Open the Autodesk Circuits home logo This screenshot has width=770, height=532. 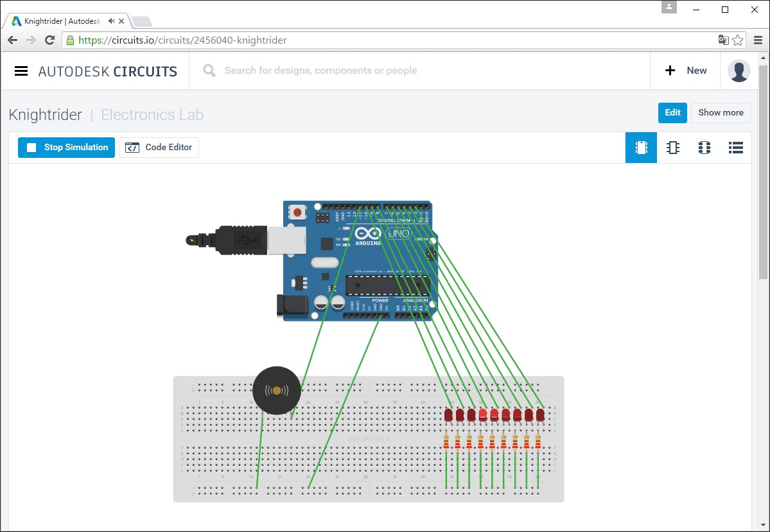click(x=107, y=72)
